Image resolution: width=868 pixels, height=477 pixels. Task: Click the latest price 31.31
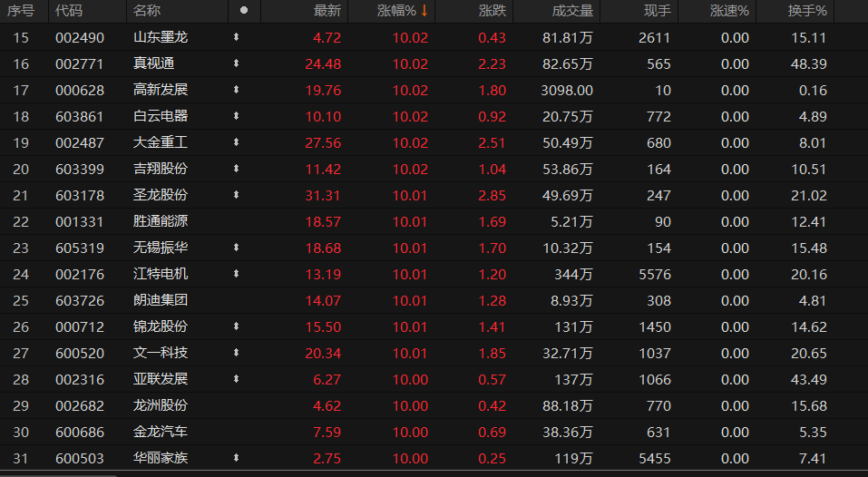(323, 195)
